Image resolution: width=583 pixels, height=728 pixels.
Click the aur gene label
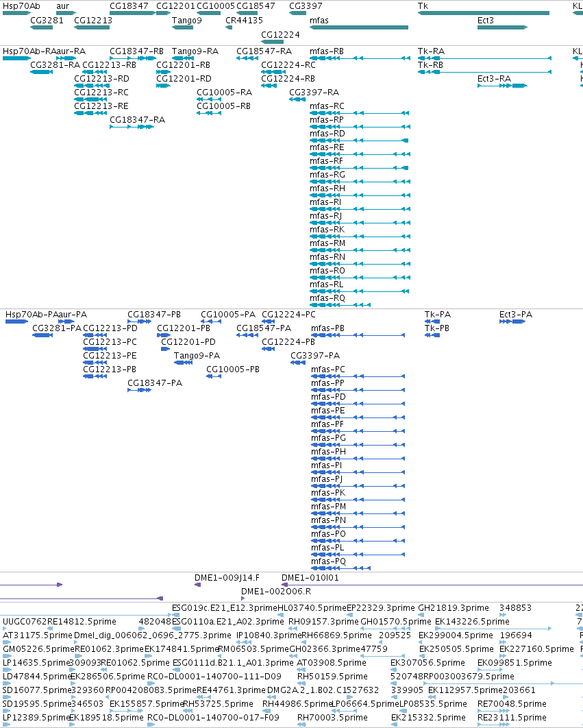pos(62,6)
